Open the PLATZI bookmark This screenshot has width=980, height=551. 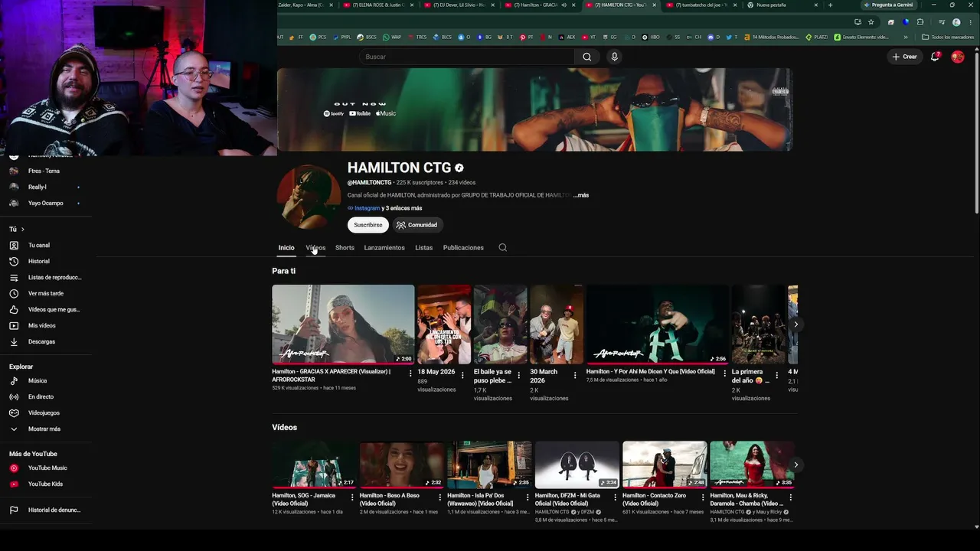(x=817, y=37)
